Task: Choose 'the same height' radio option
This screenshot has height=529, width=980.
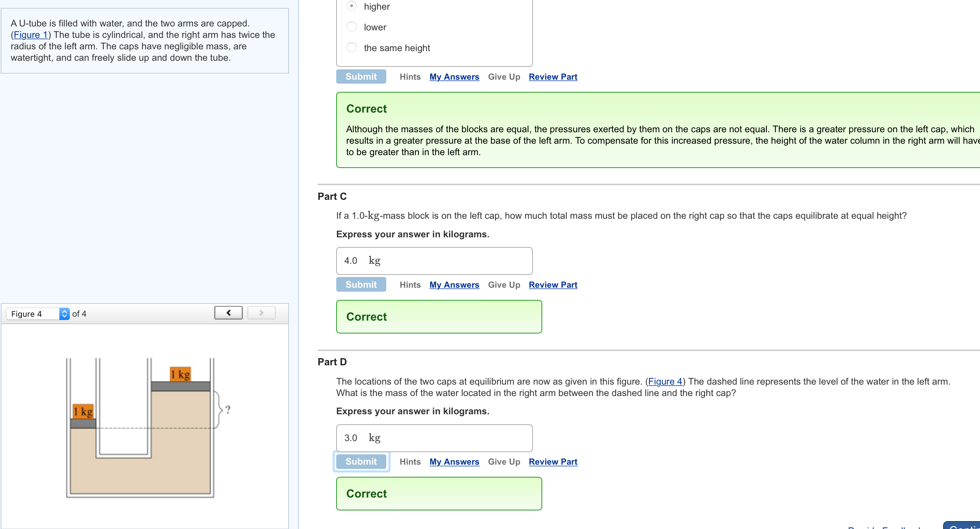Action: click(x=352, y=48)
